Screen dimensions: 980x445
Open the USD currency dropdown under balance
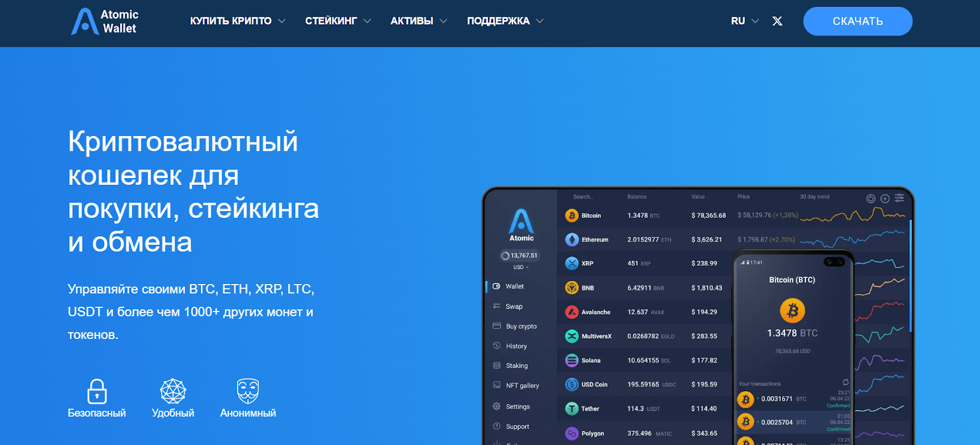[x=521, y=267]
